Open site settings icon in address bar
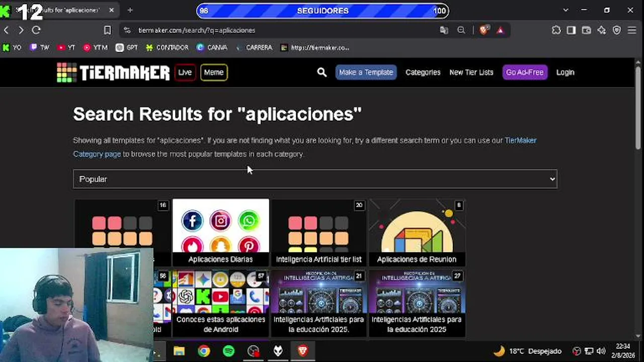Viewport: 644px width, 362px height. coord(127,30)
